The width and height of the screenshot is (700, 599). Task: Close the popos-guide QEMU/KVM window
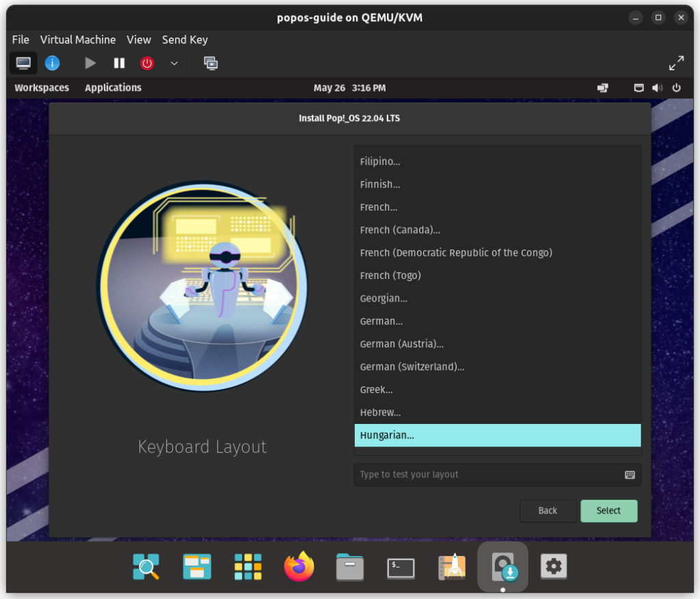tap(681, 17)
